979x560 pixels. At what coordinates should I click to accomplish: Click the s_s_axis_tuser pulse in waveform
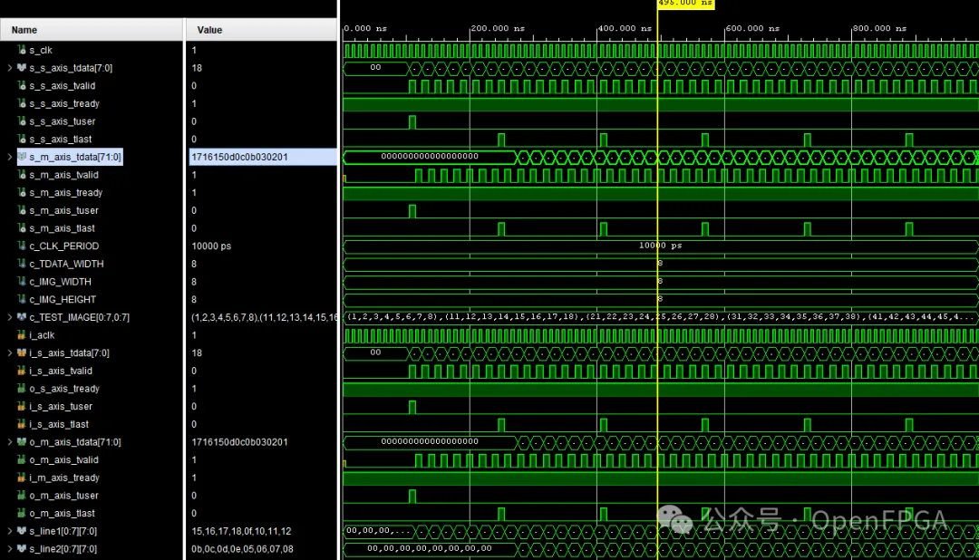coord(412,121)
